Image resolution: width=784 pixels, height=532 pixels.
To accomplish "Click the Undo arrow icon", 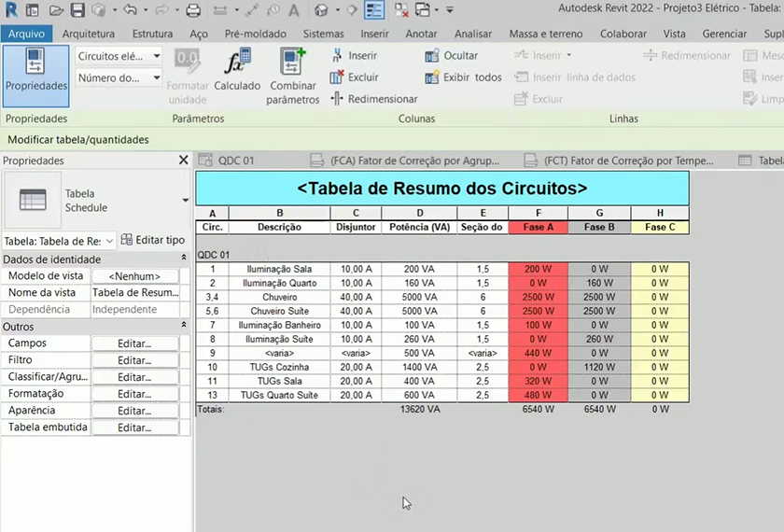I will [130, 10].
